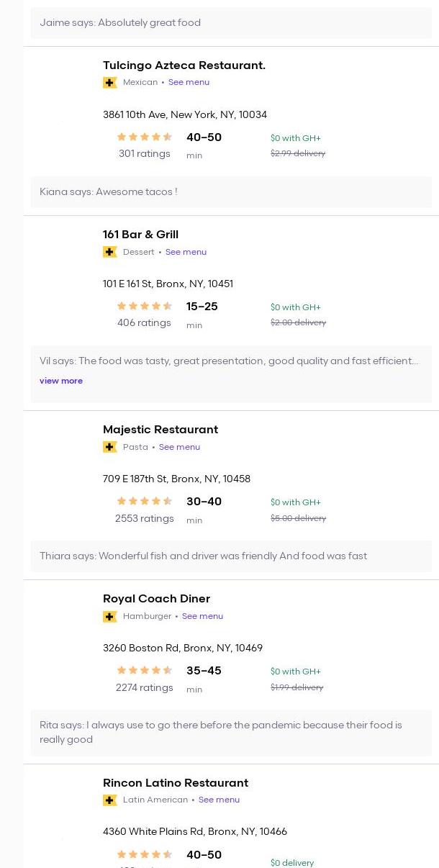Click the GH+ badge beside Hamburger category
Screen dimensions: 439x868
click(109, 616)
